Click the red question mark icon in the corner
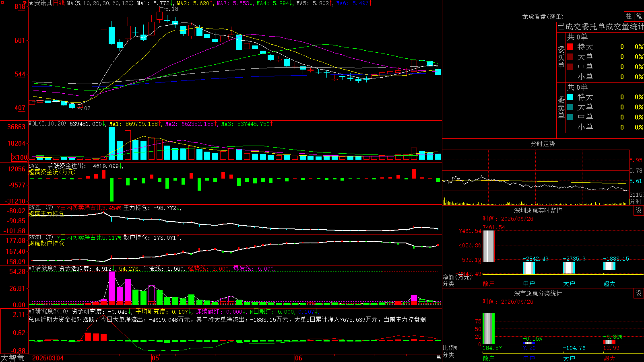Screen dimensions: 644x362 [24, 3]
